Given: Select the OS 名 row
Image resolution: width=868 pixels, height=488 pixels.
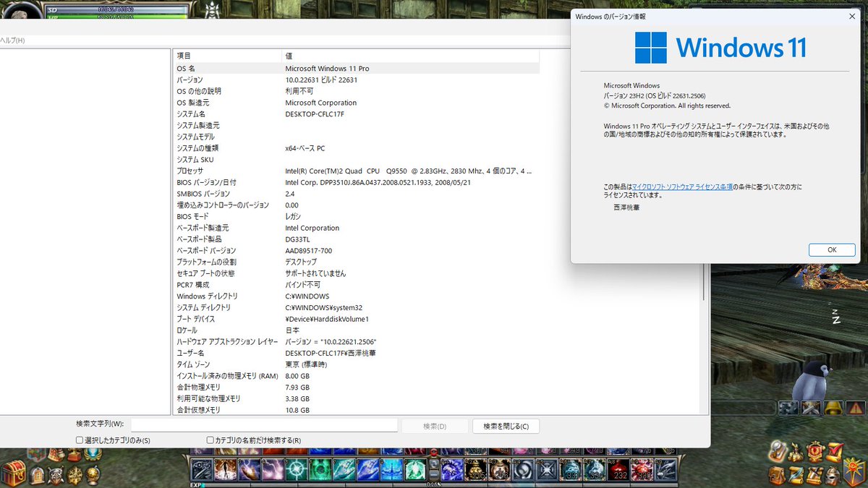Looking at the screenshot, I should point(356,68).
